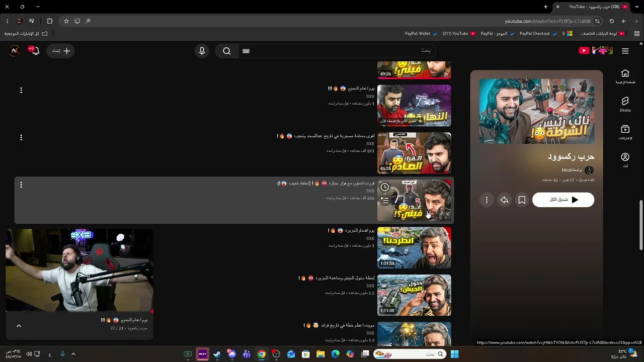Open File Explorer from the taskbar
Viewport: 644px width, 362px height.
320,354
